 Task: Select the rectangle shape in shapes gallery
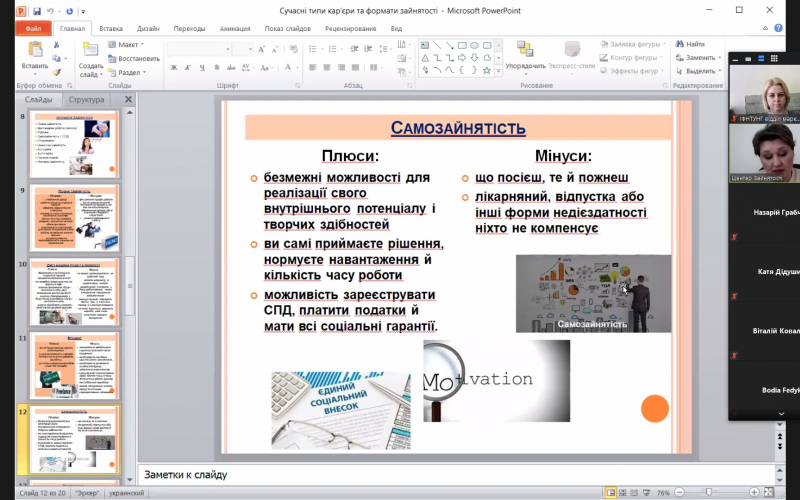(462, 45)
